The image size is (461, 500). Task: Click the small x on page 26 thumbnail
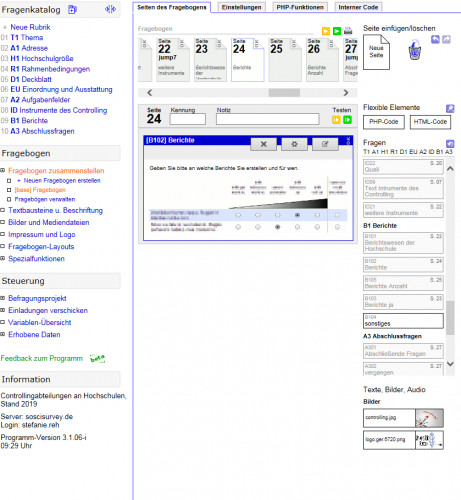[331, 43]
